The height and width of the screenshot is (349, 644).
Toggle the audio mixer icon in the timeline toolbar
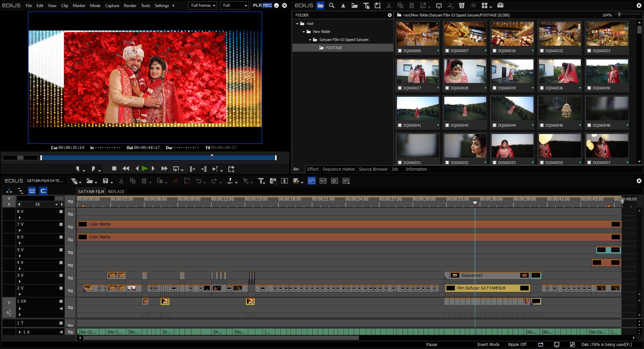pos(323,181)
